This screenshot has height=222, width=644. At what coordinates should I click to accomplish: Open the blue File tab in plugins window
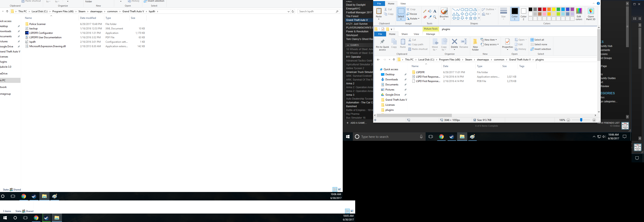[x=380, y=34]
